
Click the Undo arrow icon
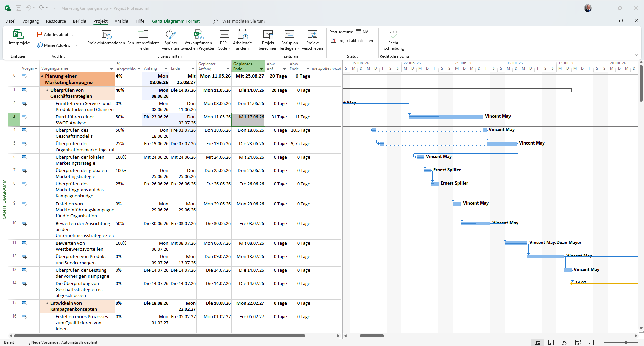[x=29, y=8]
